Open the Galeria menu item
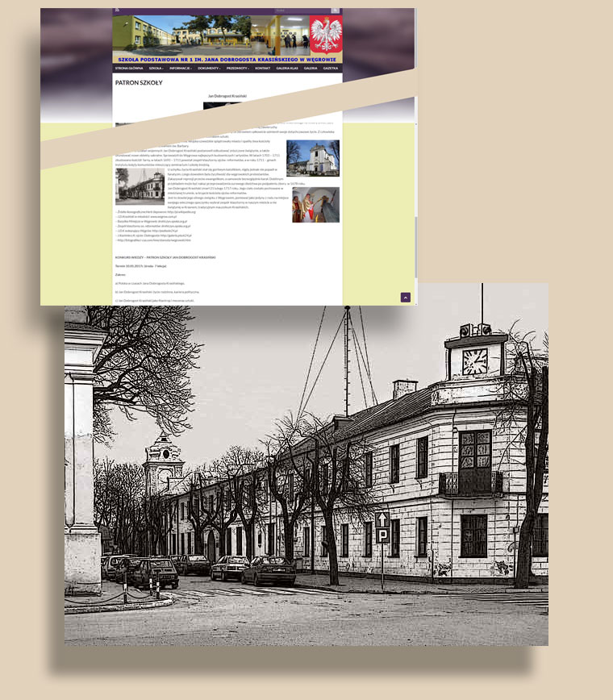The image size is (613, 700). (311, 69)
